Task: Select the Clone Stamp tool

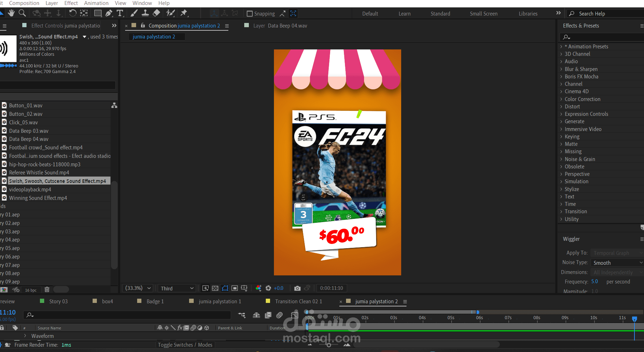Action: click(145, 13)
